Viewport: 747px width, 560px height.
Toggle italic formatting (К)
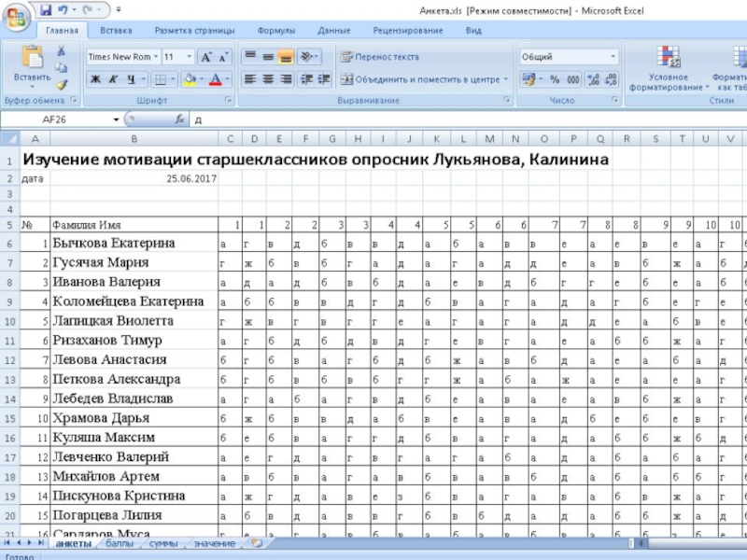click(x=113, y=80)
